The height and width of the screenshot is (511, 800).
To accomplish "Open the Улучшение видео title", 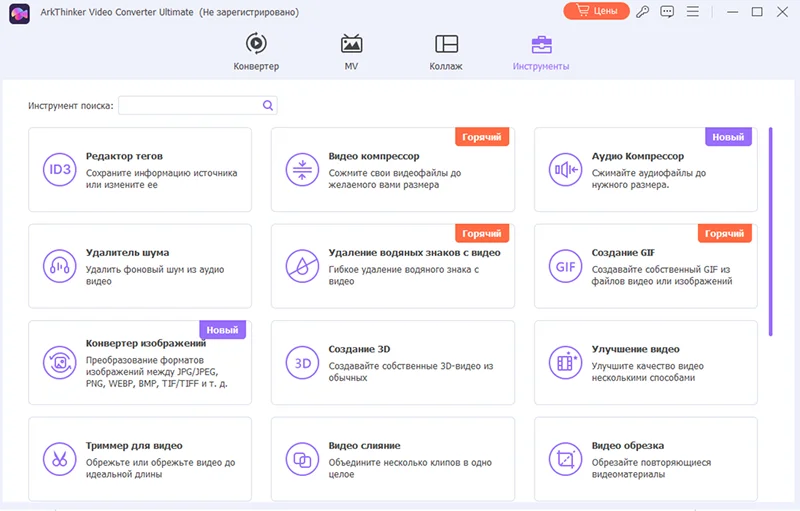I will click(x=635, y=349).
